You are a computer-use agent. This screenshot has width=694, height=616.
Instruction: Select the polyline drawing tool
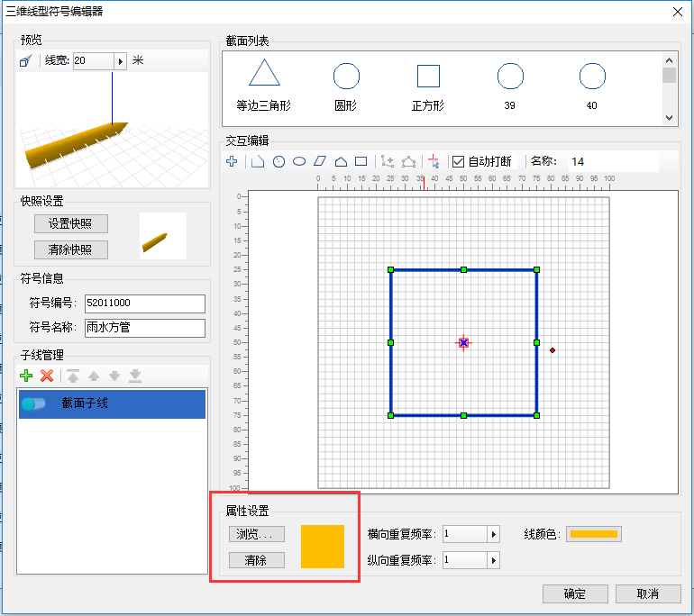coord(258,161)
